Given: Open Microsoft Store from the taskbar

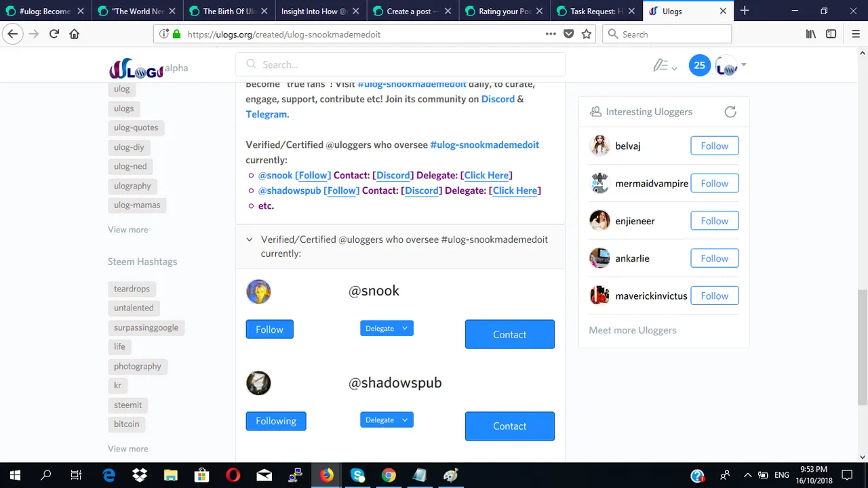Looking at the screenshot, I should [201, 475].
